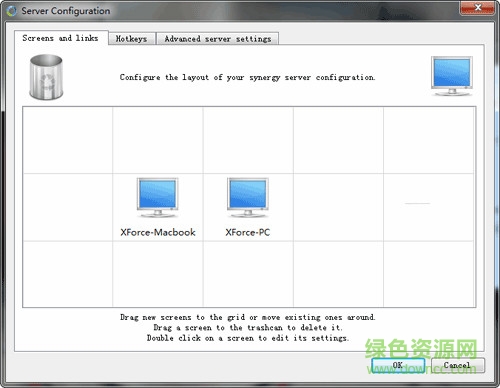Click the empty cell below XForce-PC
Image resolution: width=500 pixels, height=388 pixels.
[248, 274]
